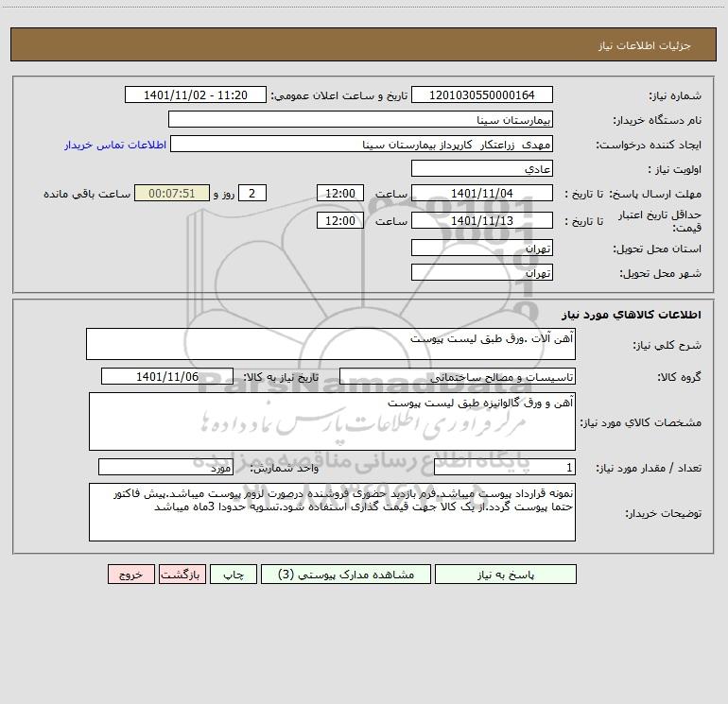This screenshot has width=728, height=704.
Task: Click the مشخصات کالای مورد نیاز text area
Action: [x=332, y=421]
